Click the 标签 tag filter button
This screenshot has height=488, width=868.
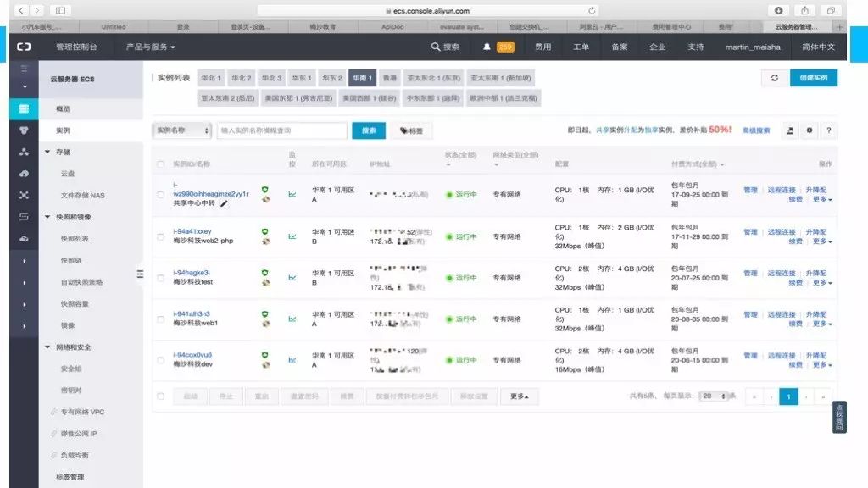[x=411, y=130]
